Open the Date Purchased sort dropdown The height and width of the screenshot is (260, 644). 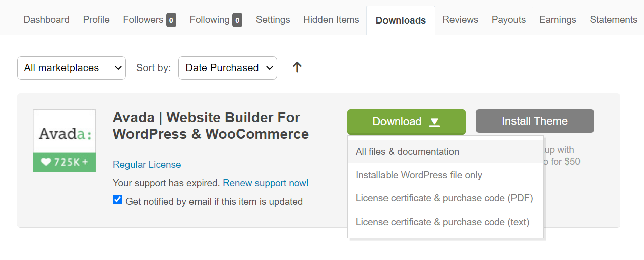[x=228, y=68]
